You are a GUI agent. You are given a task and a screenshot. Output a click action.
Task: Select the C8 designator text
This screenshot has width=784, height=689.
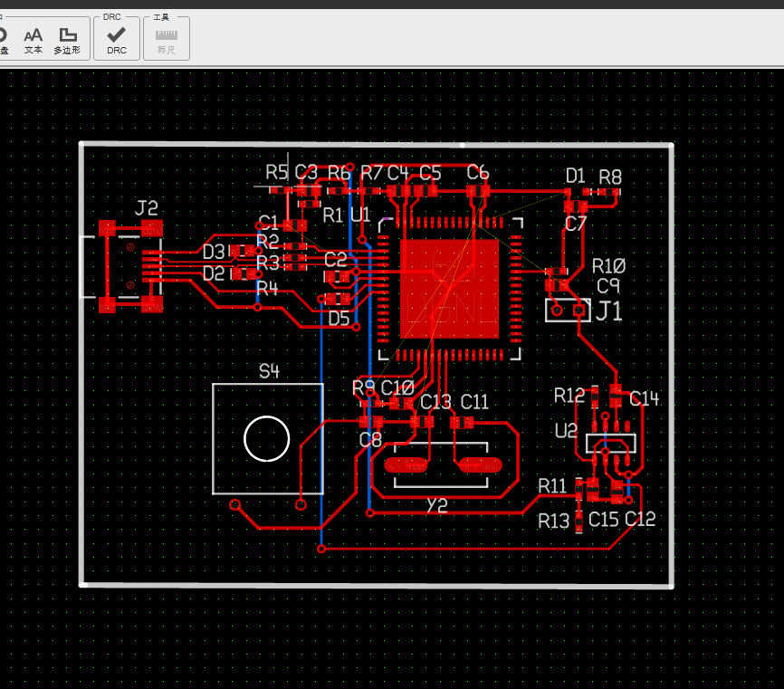[370, 440]
